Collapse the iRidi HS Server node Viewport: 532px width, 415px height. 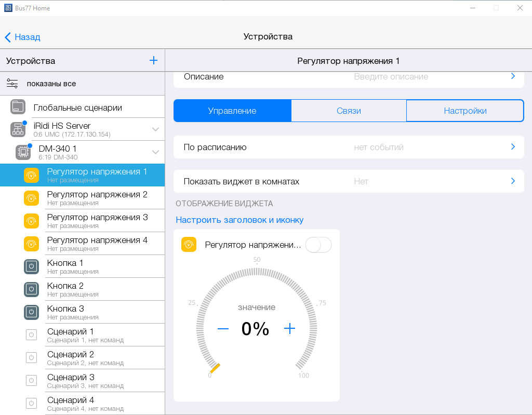coord(155,129)
